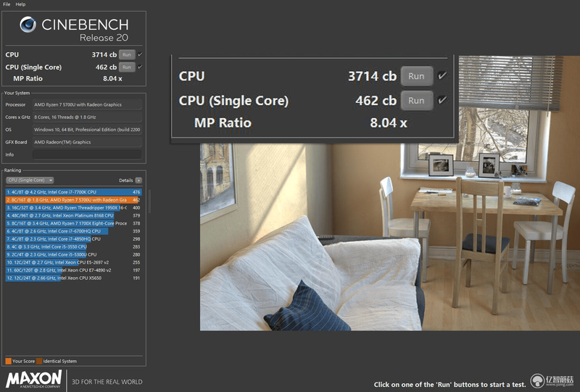Screen dimensions: 580x392
Task: Click the brown Identical System legend swatch
Action: pyautogui.click(x=39, y=362)
